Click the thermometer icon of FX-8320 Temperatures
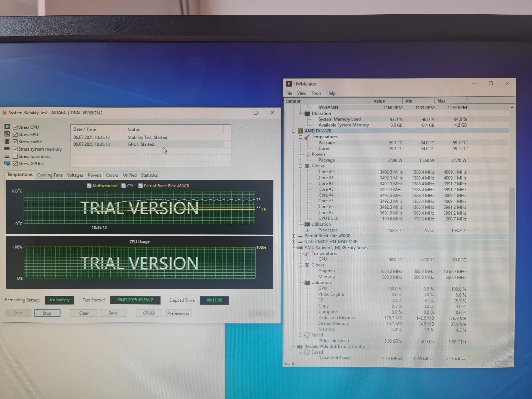This screenshot has height=399, width=532. (x=307, y=137)
